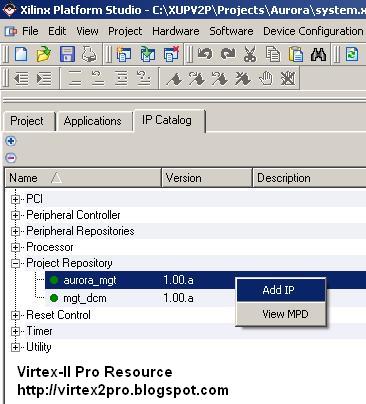
Task: Select the mgt_dcm IP entry
Action: 85,298
